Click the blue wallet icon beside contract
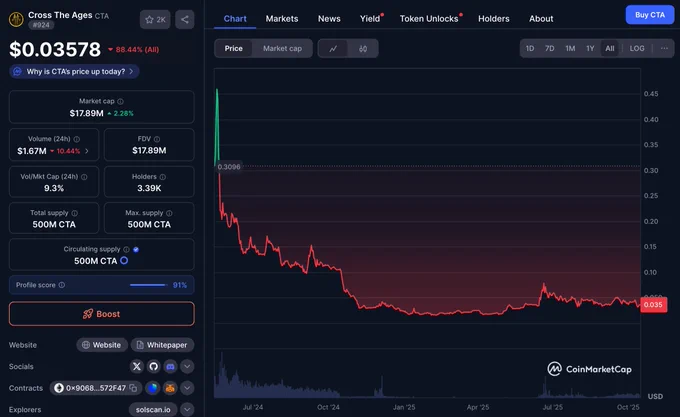Viewport: 680px width, 417px height. (153, 388)
